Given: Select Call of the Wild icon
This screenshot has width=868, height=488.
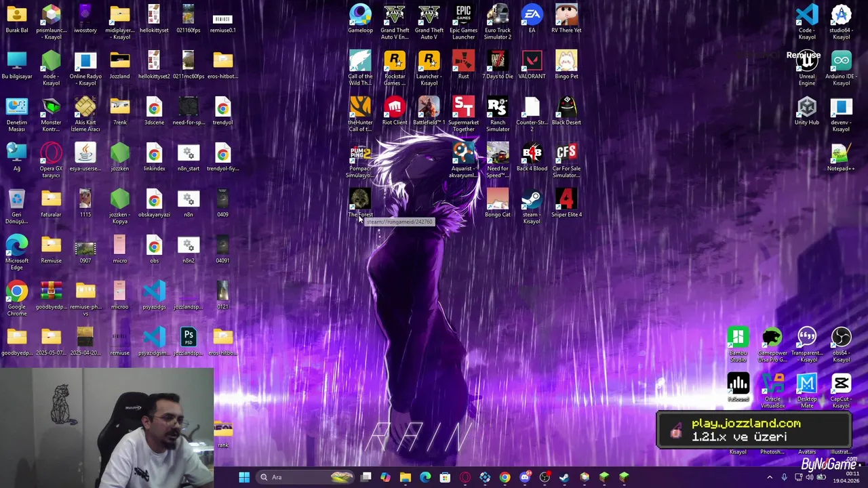Looking at the screenshot, I should [x=360, y=68].
